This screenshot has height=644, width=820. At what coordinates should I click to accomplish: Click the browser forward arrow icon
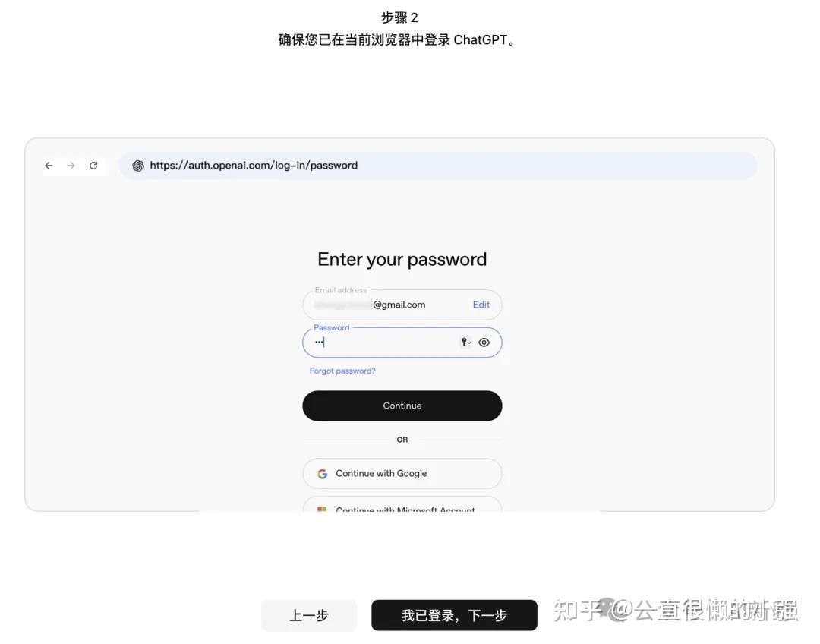[71, 166]
